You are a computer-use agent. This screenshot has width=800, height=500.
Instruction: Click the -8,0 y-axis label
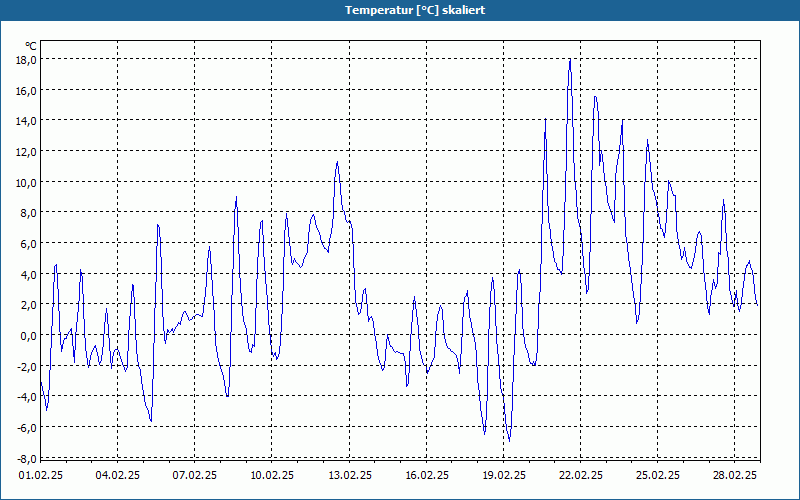27,458
